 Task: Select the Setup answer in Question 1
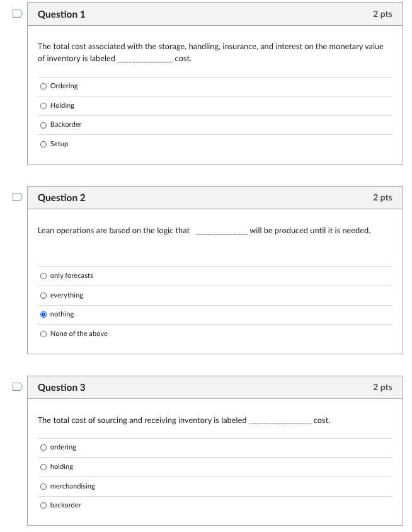43,144
